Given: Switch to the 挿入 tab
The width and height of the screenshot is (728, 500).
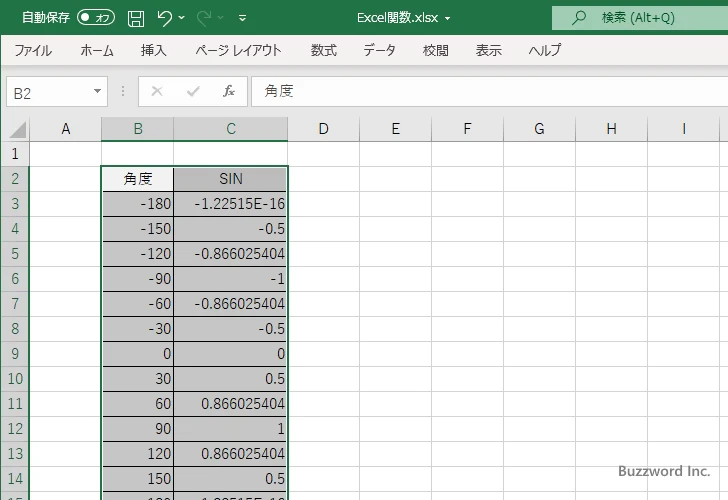Looking at the screenshot, I should 154,50.
